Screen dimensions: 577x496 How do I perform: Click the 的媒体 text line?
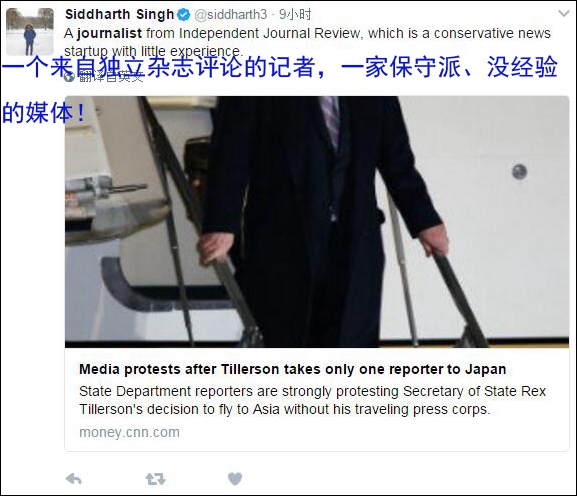click(x=43, y=113)
